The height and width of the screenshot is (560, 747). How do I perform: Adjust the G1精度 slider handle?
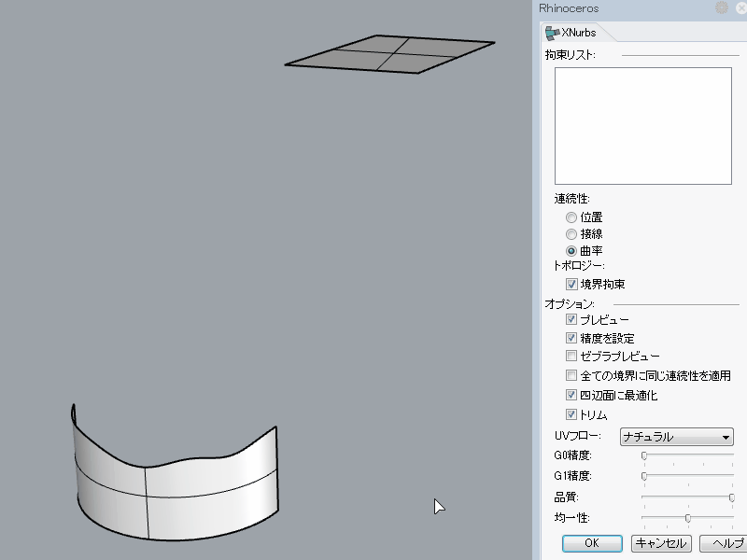tap(644, 476)
